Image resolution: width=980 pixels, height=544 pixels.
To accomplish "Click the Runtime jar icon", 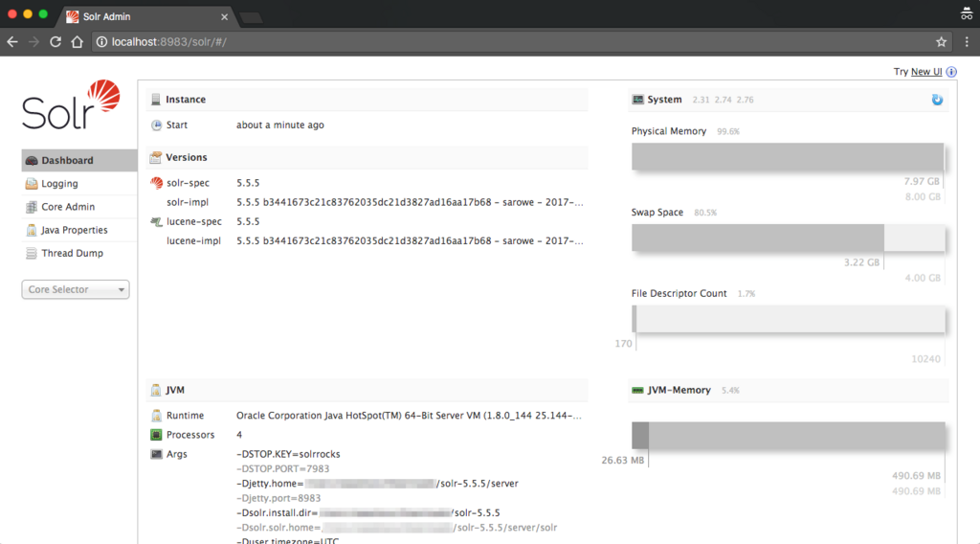I will point(156,416).
